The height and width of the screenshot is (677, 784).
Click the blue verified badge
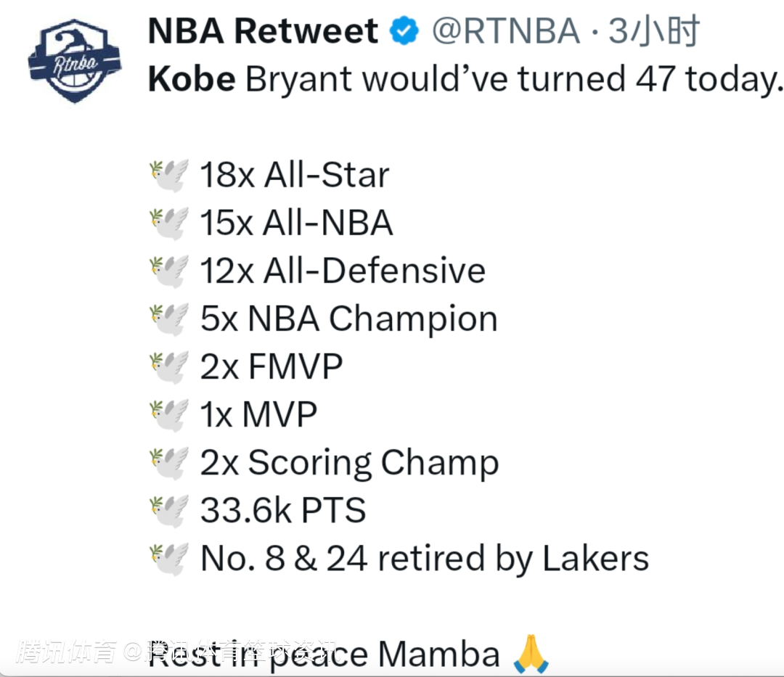click(x=404, y=31)
